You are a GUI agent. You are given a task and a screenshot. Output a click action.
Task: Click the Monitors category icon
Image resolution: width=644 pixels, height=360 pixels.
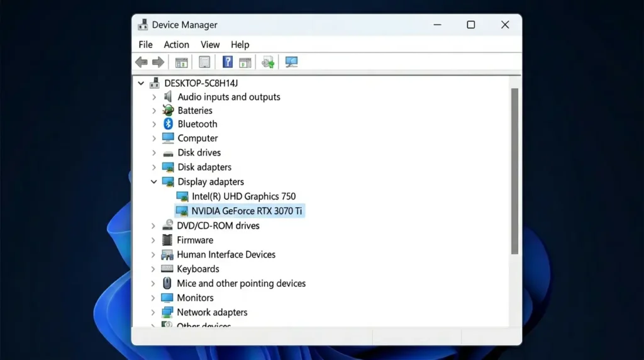[167, 297]
